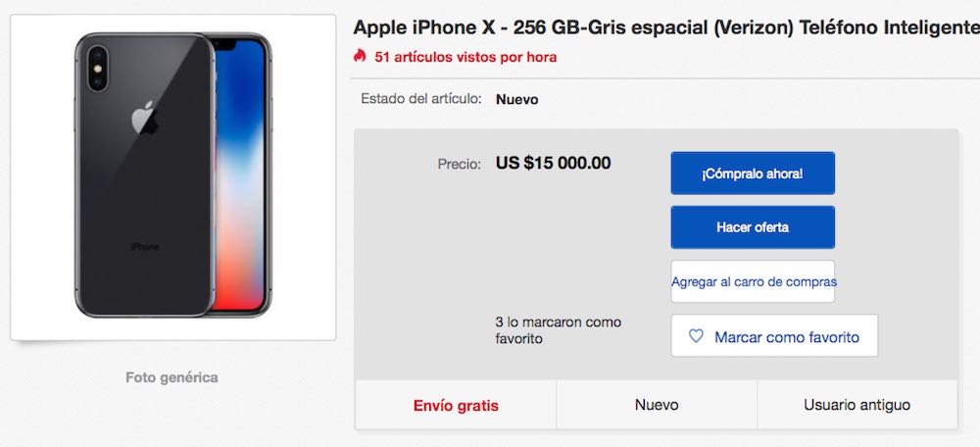
Task: Click the US $15 000.00 price
Action: (553, 163)
